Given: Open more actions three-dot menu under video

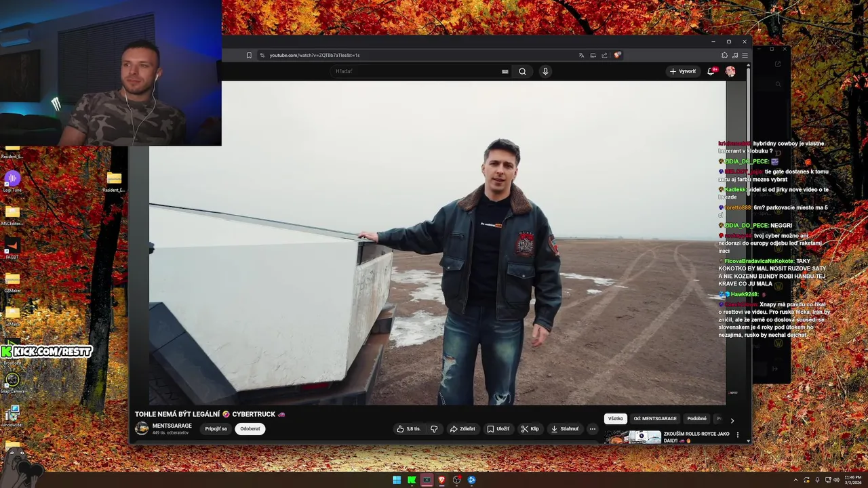Looking at the screenshot, I should click(x=592, y=428).
